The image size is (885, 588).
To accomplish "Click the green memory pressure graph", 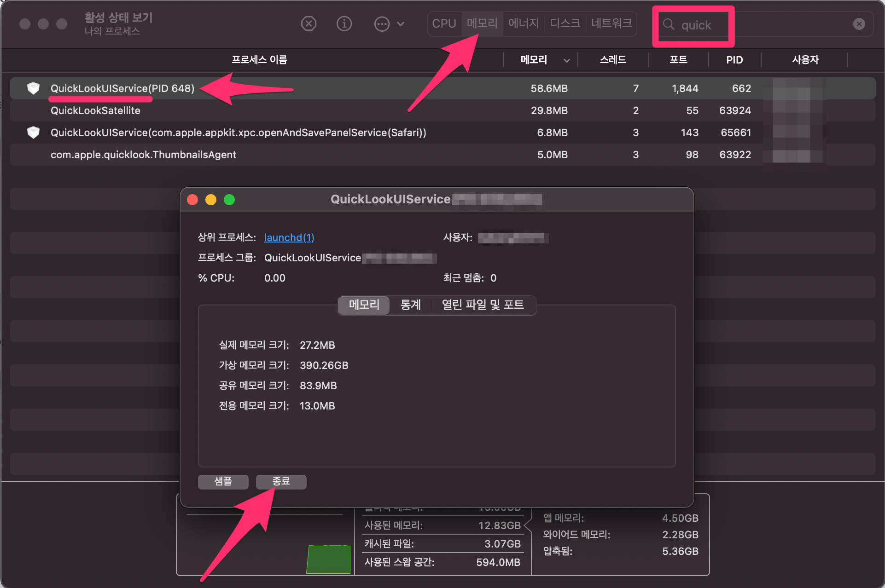I will [328, 559].
